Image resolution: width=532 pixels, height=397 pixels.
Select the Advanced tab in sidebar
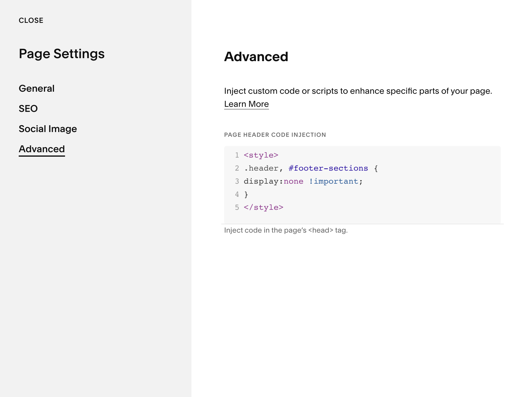point(42,149)
